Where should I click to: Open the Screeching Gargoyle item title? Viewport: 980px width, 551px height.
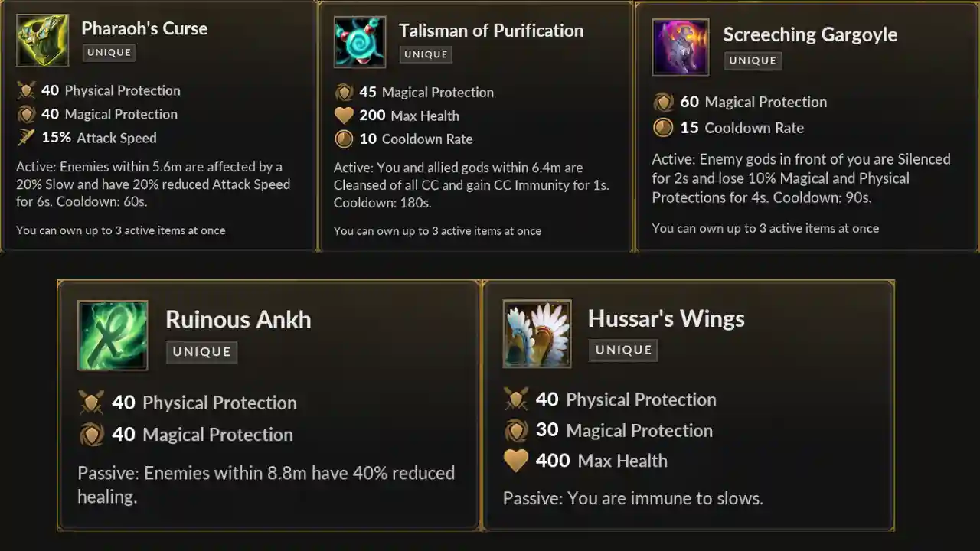tap(810, 34)
